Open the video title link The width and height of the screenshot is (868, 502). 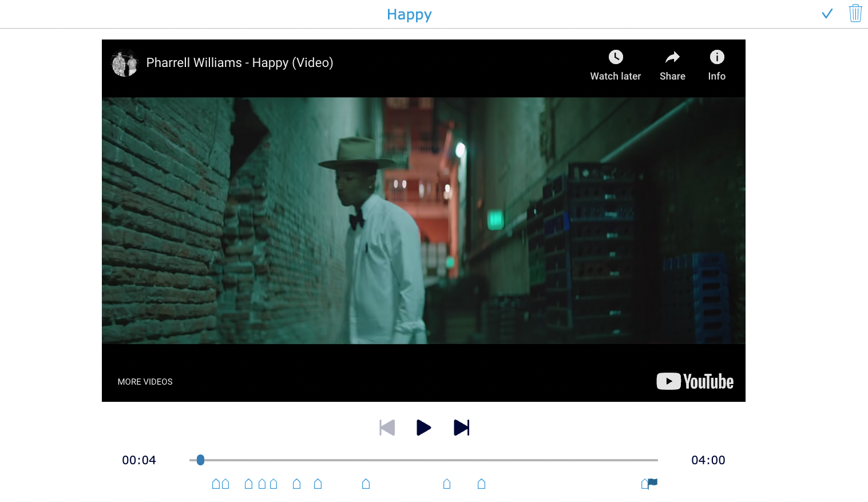(240, 62)
